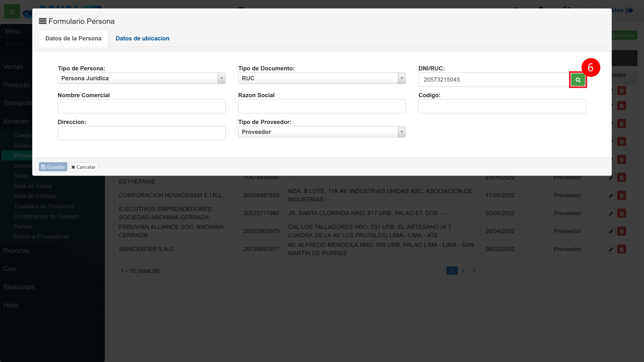The width and height of the screenshot is (644, 362).
Task: Open the Tipo de Persona dropdown
Action: (142, 78)
